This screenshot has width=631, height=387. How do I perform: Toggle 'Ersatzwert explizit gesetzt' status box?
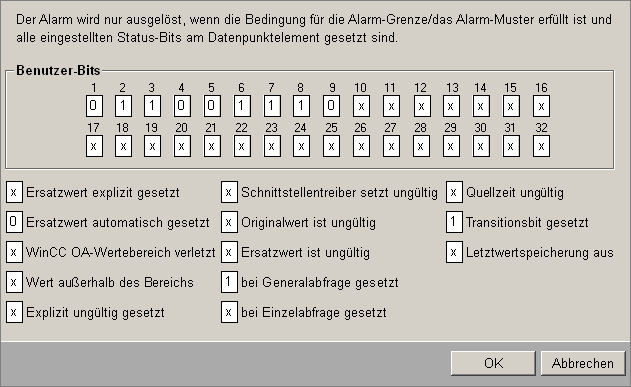[14, 192]
